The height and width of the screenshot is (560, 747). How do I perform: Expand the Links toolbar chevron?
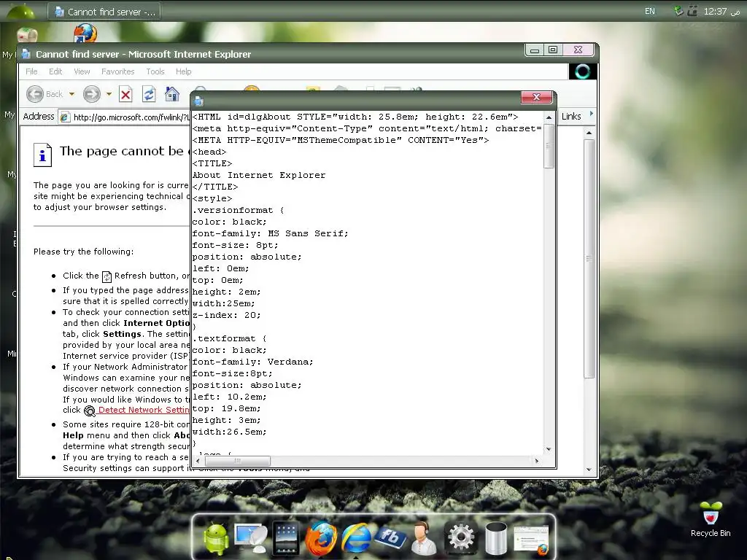[591, 114]
